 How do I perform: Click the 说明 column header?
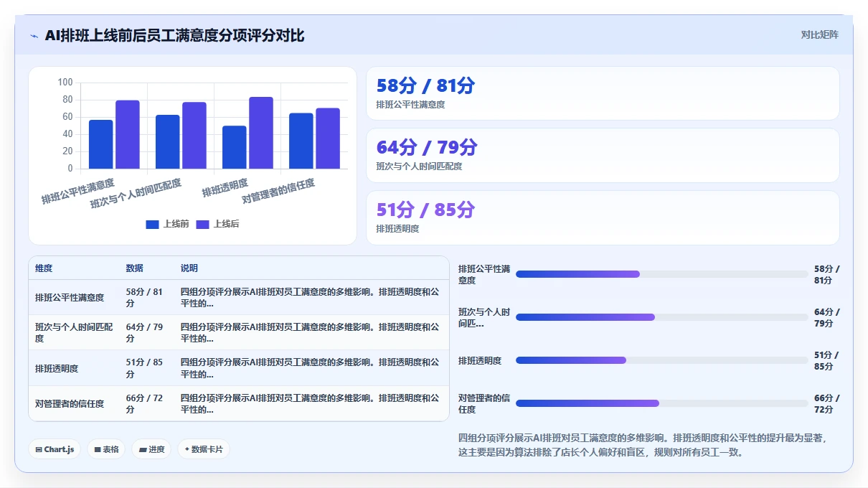(x=189, y=268)
